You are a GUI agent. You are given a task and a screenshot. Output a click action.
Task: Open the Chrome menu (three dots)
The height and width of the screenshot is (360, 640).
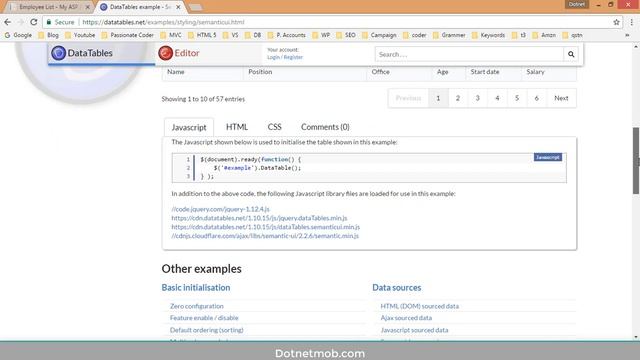[x=631, y=22]
